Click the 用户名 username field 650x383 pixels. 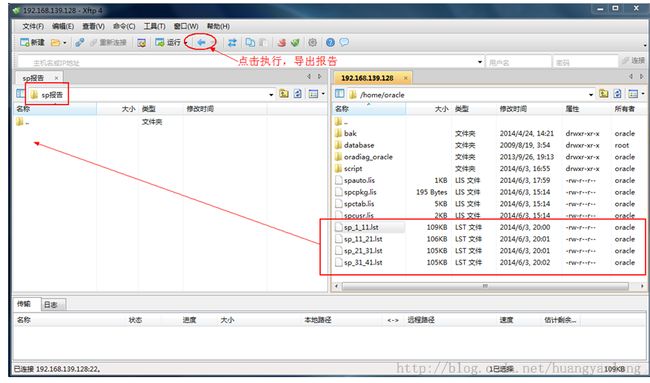pos(518,62)
